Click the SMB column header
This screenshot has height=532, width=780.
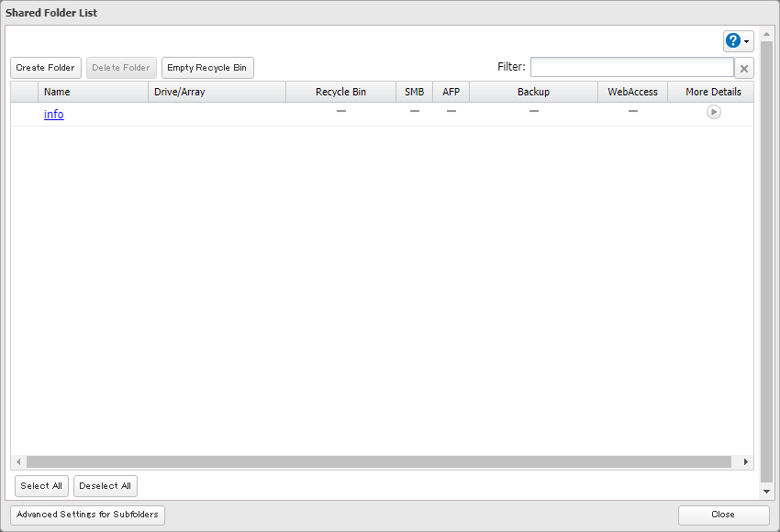pyautogui.click(x=414, y=92)
